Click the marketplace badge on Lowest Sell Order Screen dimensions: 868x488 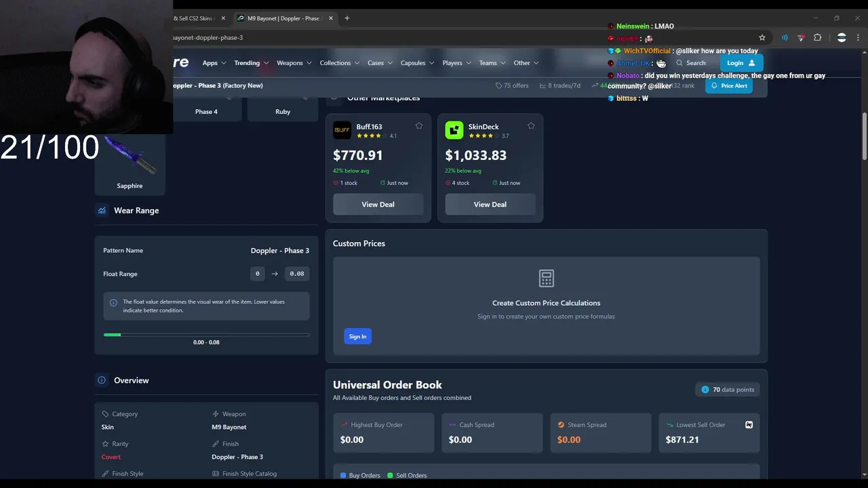pyautogui.click(x=749, y=425)
